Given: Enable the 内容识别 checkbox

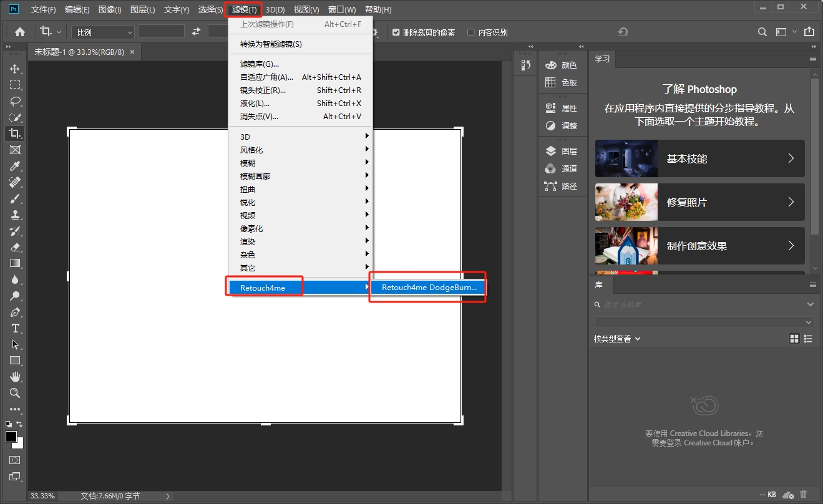Looking at the screenshot, I should (470, 32).
